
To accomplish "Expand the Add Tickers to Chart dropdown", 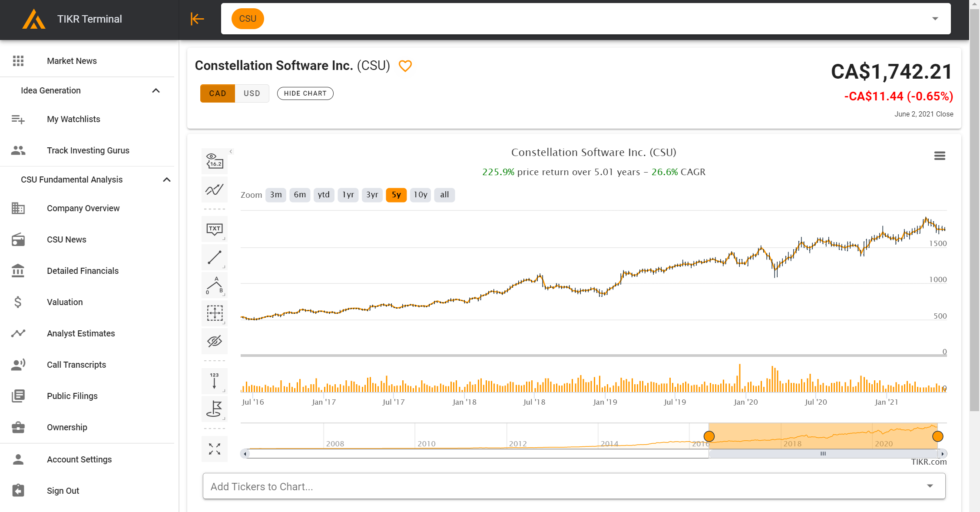I will pos(930,485).
